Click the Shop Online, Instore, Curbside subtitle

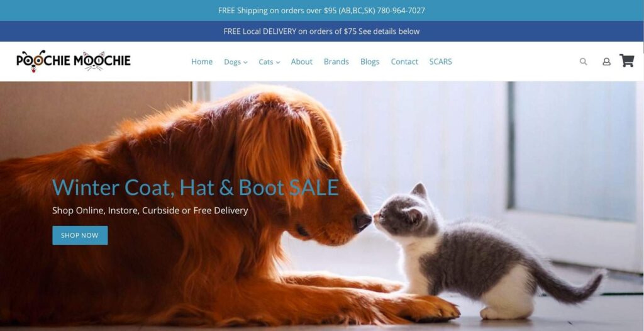coord(150,211)
